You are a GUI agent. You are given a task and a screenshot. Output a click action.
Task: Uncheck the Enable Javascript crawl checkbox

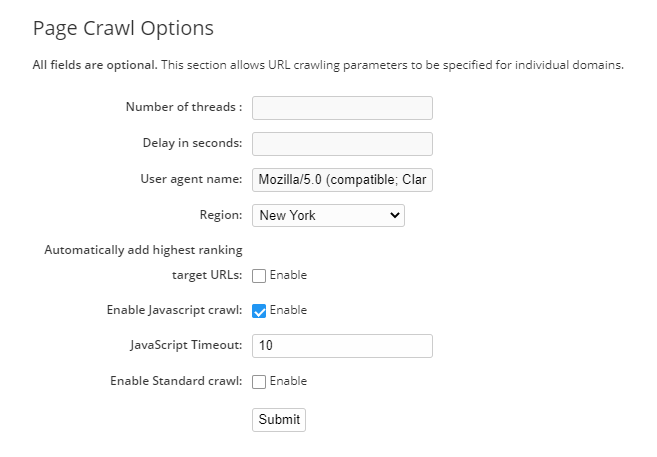click(x=259, y=311)
